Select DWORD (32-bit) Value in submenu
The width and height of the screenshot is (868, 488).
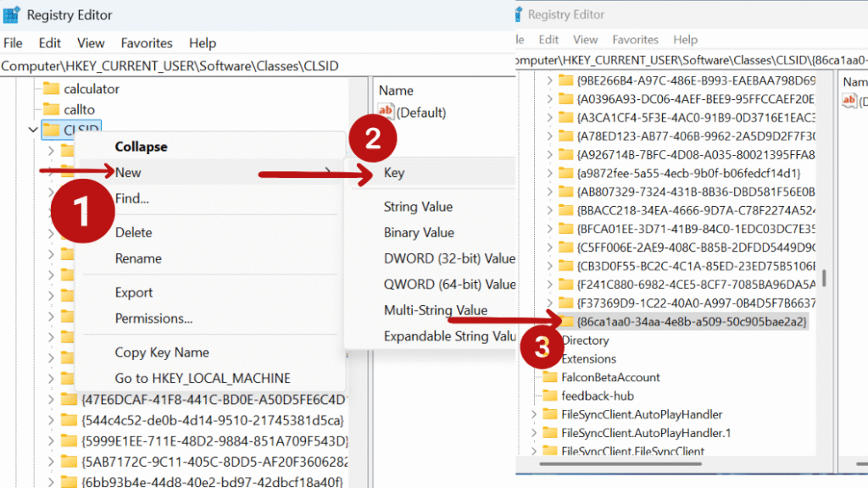pos(431,258)
